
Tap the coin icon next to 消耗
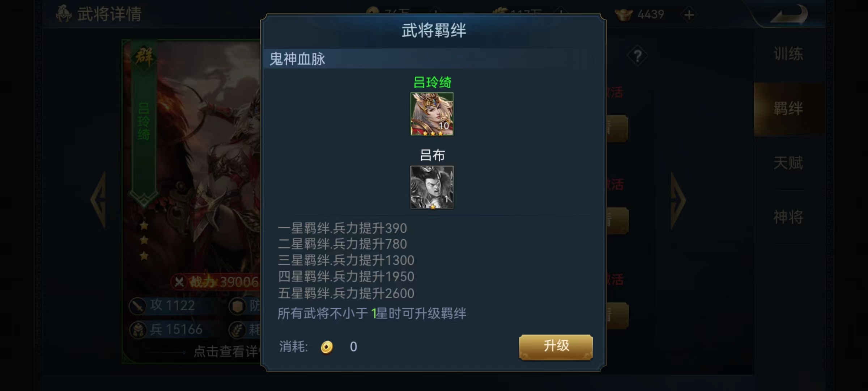327,347
